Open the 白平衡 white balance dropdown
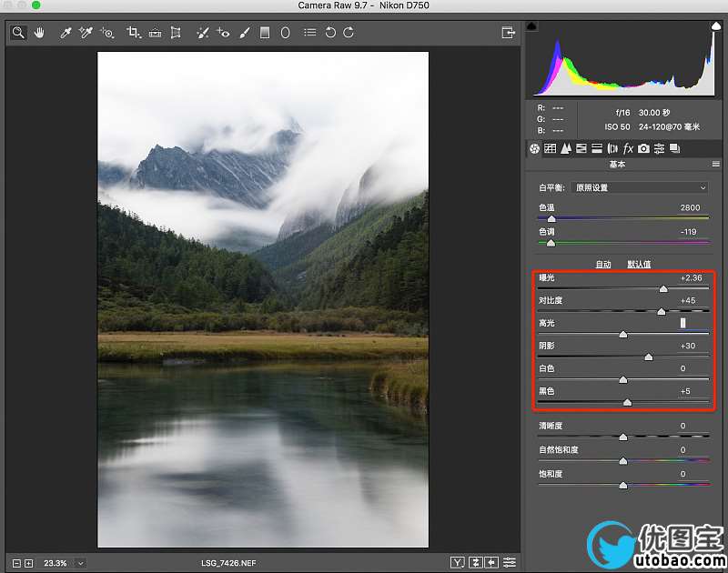728x573 pixels. 640,187
